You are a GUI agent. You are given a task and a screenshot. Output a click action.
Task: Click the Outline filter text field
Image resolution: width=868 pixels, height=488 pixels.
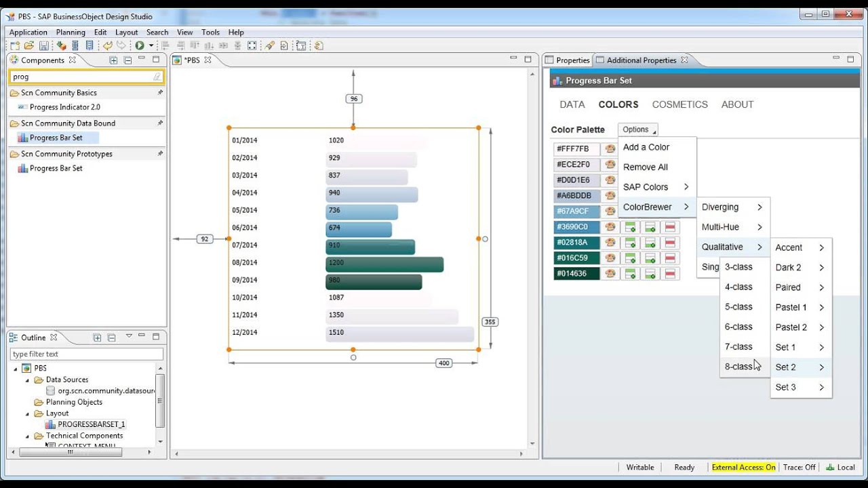click(x=86, y=354)
